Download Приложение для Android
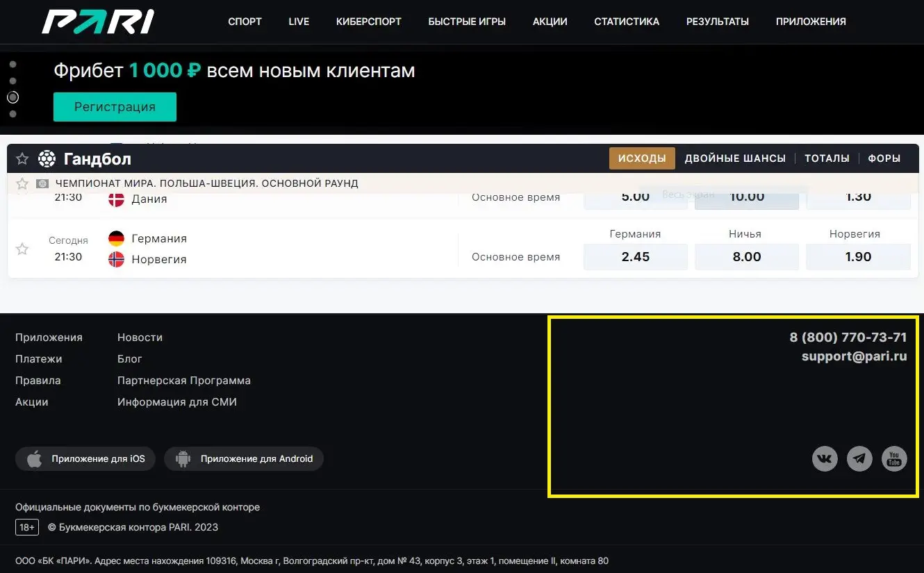This screenshot has height=573, width=924. coord(244,459)
